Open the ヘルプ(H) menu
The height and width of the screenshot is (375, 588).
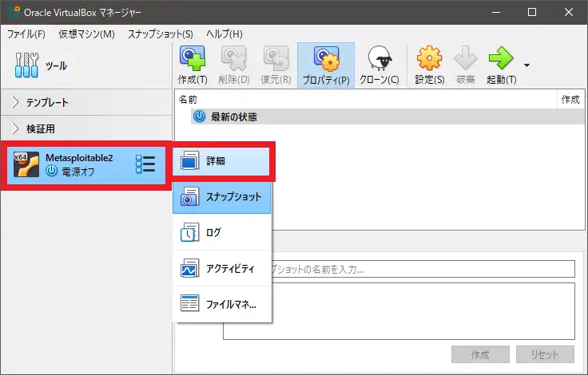point(224,34)
